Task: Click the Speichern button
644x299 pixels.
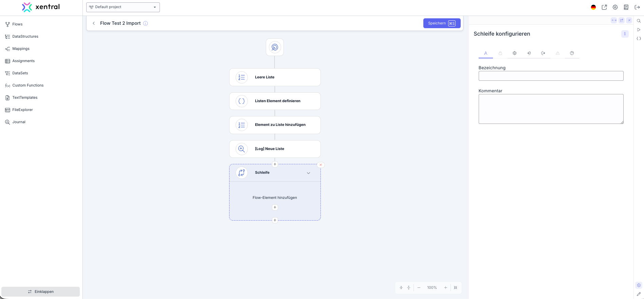Action: click(x=442, y=23)
